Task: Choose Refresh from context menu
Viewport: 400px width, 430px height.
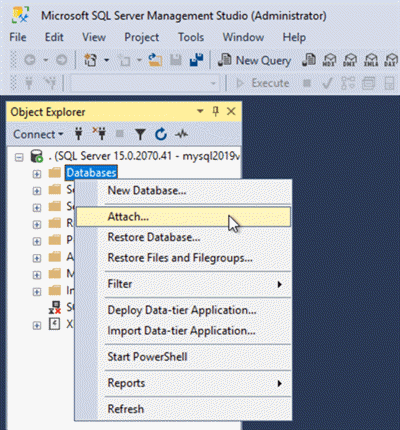Action: point(183,409)
